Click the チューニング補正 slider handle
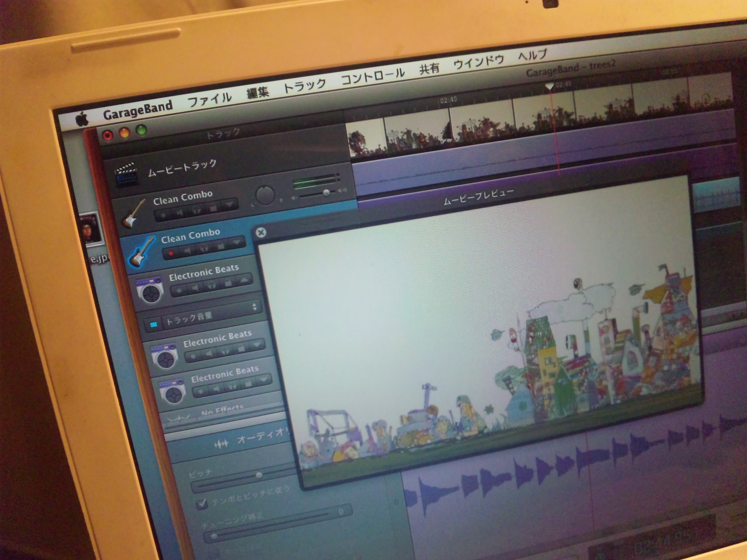This screenshot has width=747, height=560. [x=214, y=536]
